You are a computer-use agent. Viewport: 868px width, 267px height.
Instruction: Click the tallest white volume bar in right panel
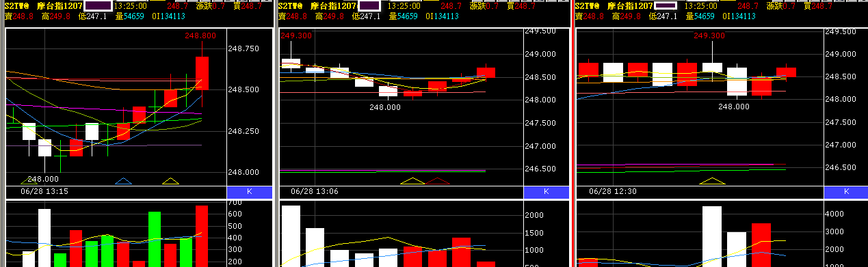click(x=712, y=236)
